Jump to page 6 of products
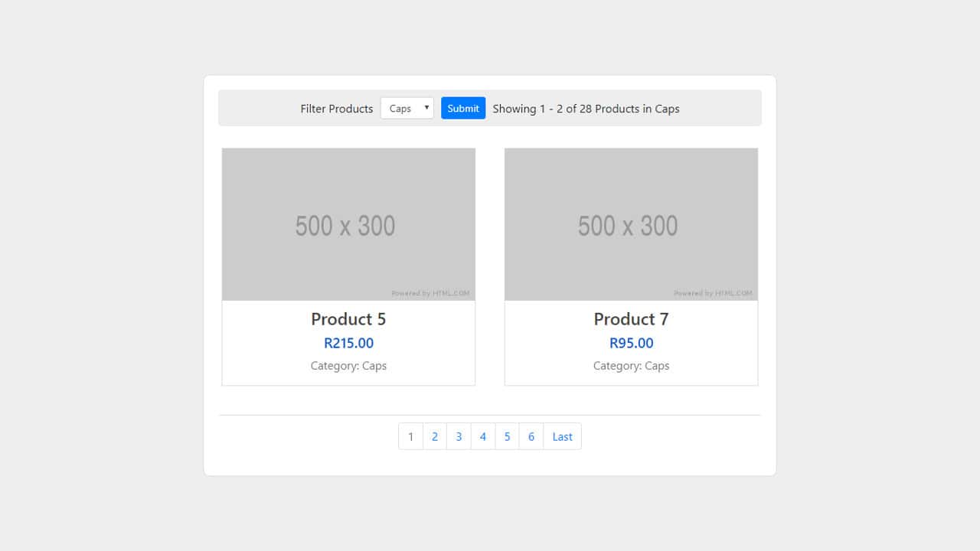Viewport: 980px width, 551px height. pyautogui.click(x=531, y=436)
